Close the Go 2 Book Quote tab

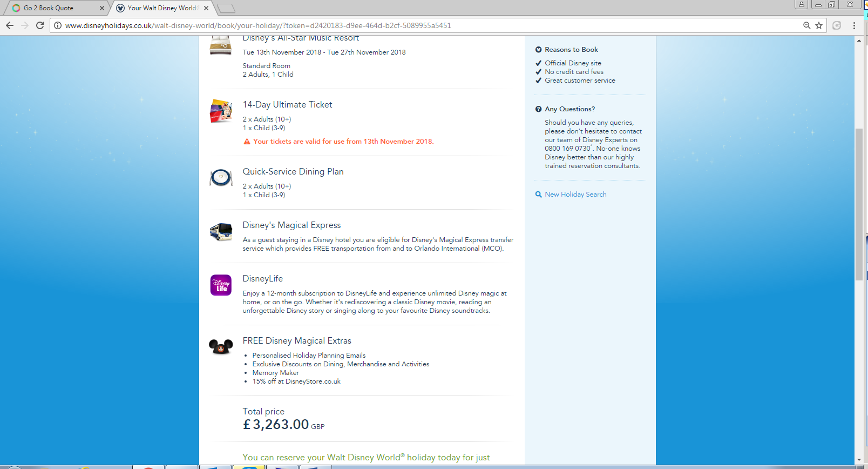coord(102,8)
